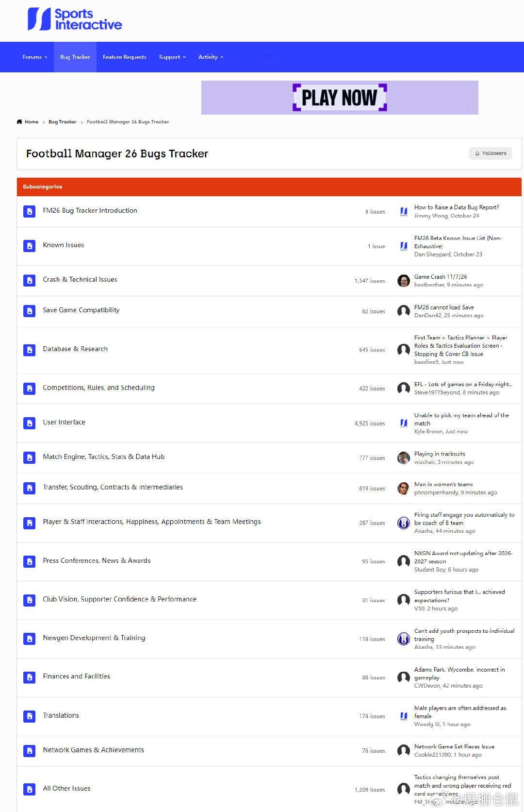The height and width of the screenshot is (812, 524).
Task: Open the User Interface subcategory
Action: click(x=64, y=422)
